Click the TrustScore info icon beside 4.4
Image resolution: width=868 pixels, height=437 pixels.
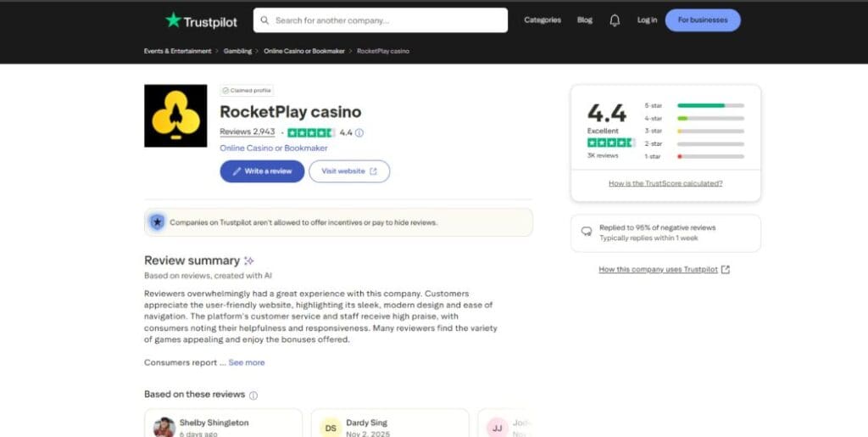click(x=359, y=133)
